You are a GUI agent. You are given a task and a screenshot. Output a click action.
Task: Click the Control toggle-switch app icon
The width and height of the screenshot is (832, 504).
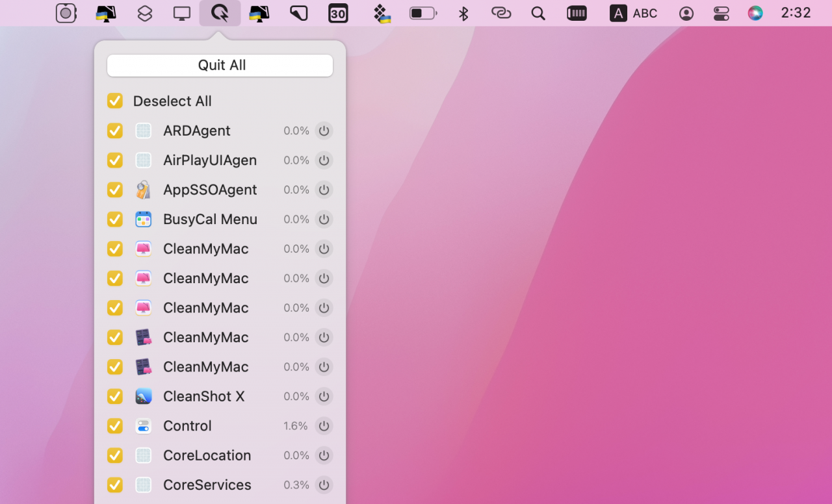click(x=143, y=425)
